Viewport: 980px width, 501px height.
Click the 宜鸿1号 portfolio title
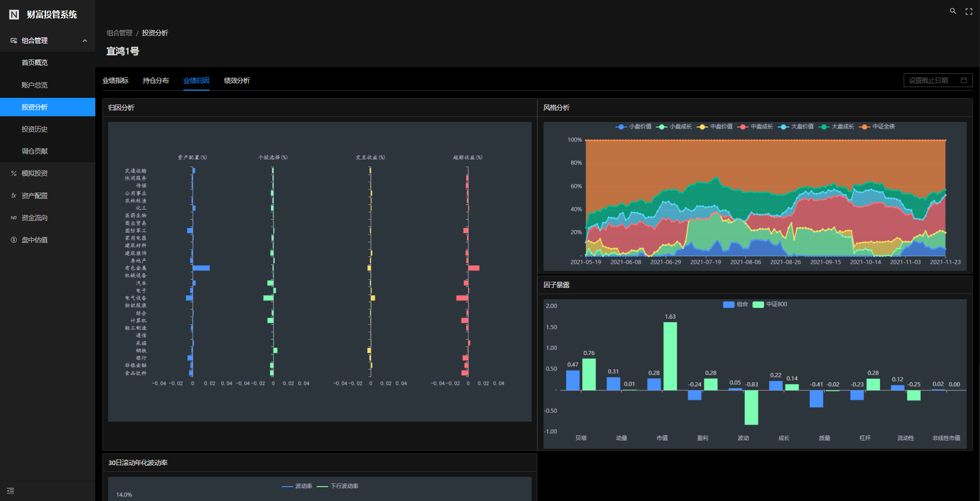[x=123, y=51]
